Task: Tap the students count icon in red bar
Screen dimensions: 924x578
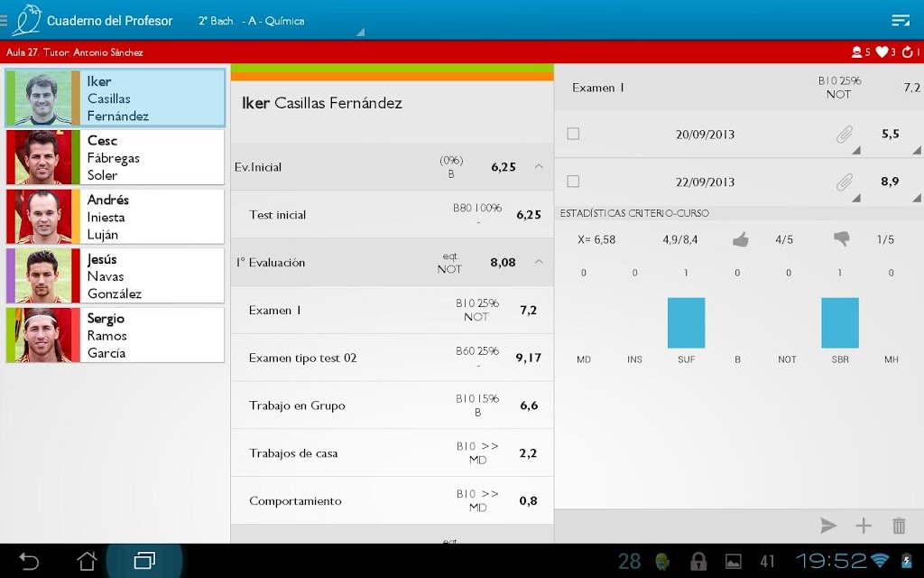Action: pyautogui.click(x=856, y=51)
